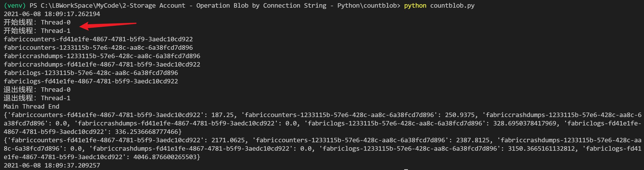
Task: Click the 退出线程: Thread-0 line
Action: coord(37,90)
